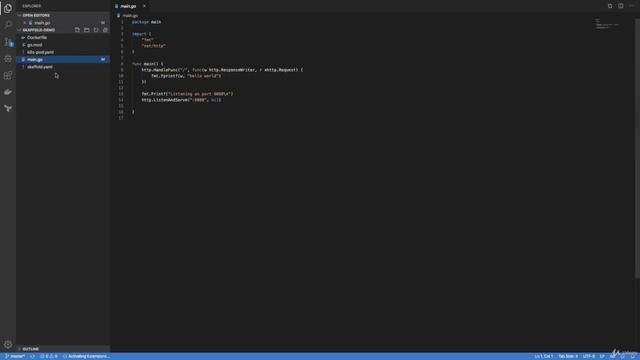Open the Search view in activity bar
Viewport: 640px width, 360px height.
point(8,25)
